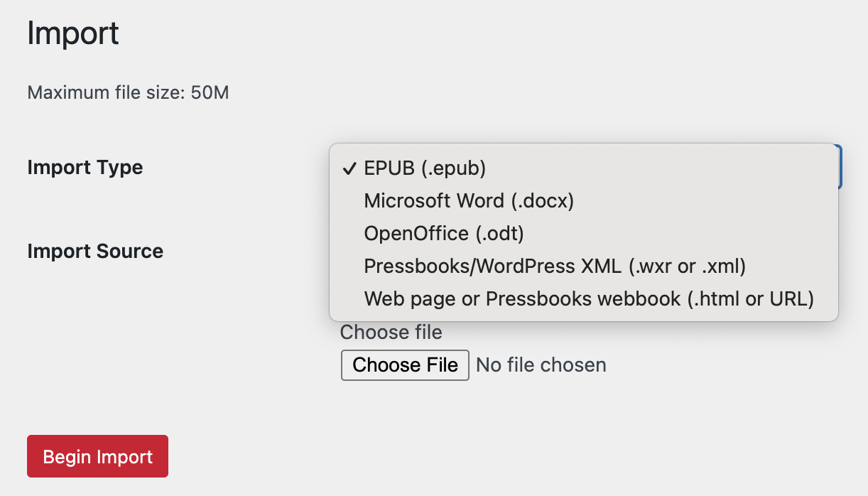Click the blue edge of the Import Type select
868x496 pixels.
point(841,167)
